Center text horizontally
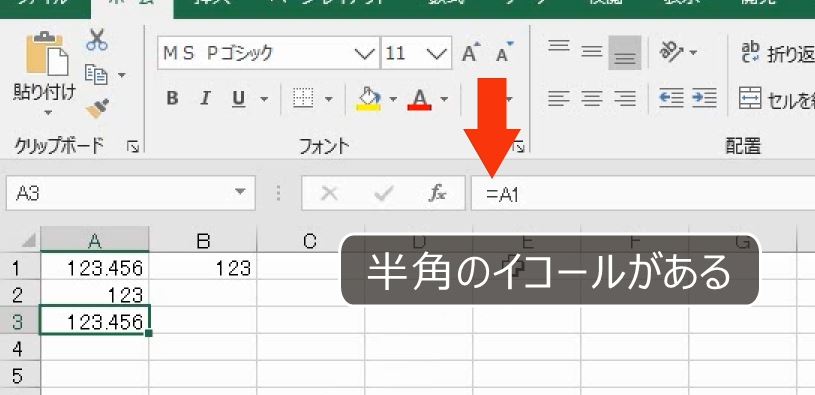Image resolution: width=815 pixels, height=395 pixels. [591, 98]
